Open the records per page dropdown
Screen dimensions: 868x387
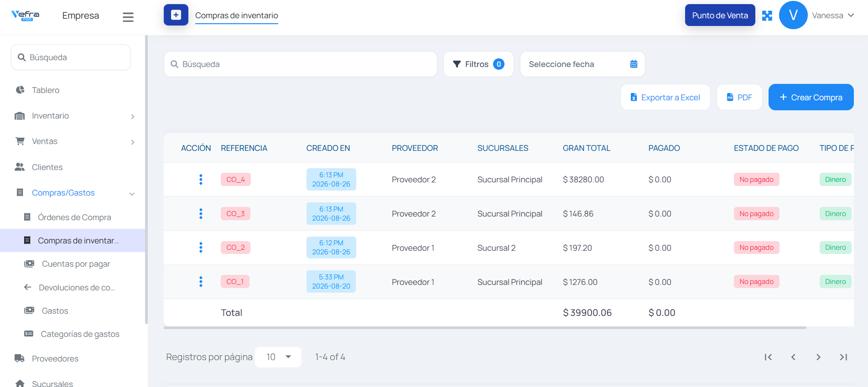pyautogui.click(x=278, y=357)
